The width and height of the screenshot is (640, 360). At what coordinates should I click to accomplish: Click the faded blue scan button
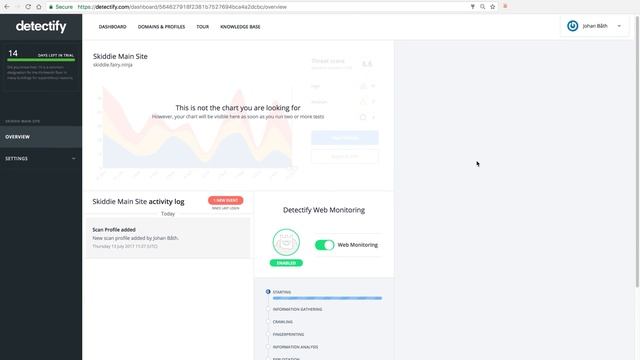pos(345,138)
